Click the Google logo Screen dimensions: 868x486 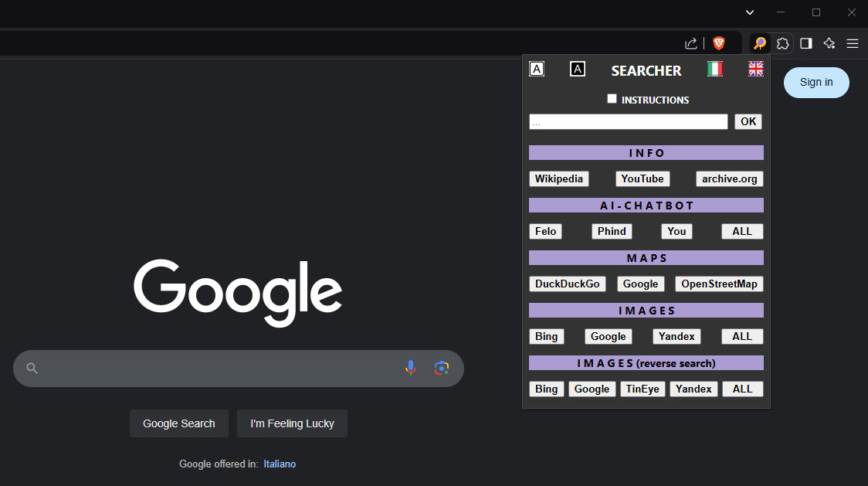coord(238,293)
